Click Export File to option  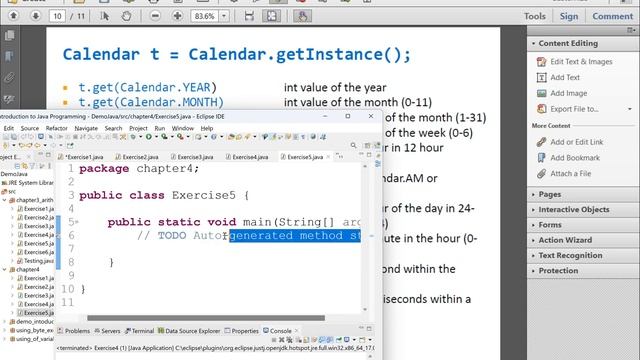574,109
